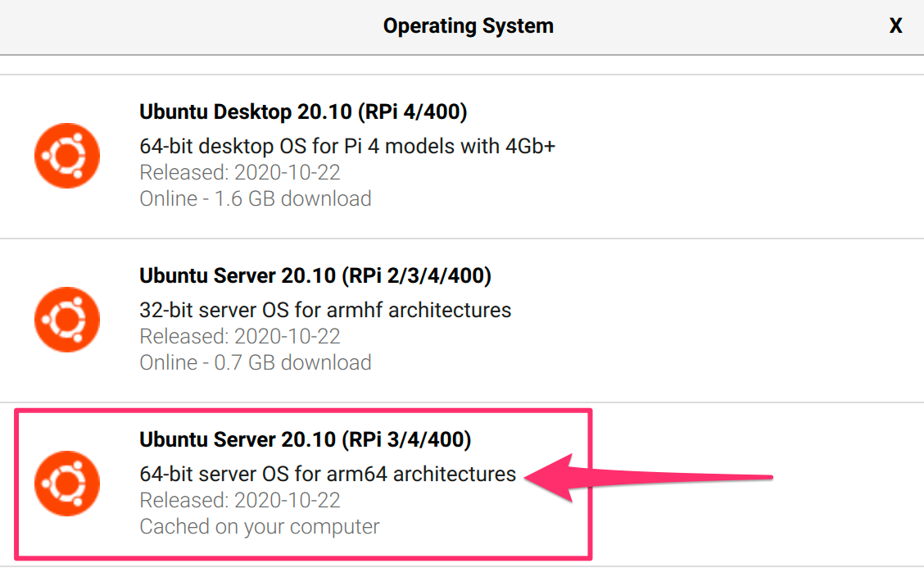Click the Operating System dialog title
The width and height of the screenshot is (924, 577).
(469, 26)
